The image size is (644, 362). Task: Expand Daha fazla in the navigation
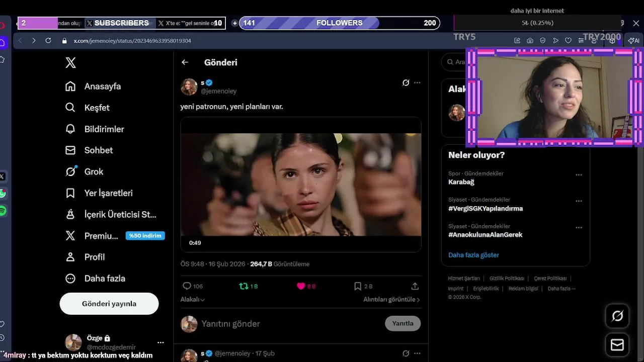click(x=95, y=278)
